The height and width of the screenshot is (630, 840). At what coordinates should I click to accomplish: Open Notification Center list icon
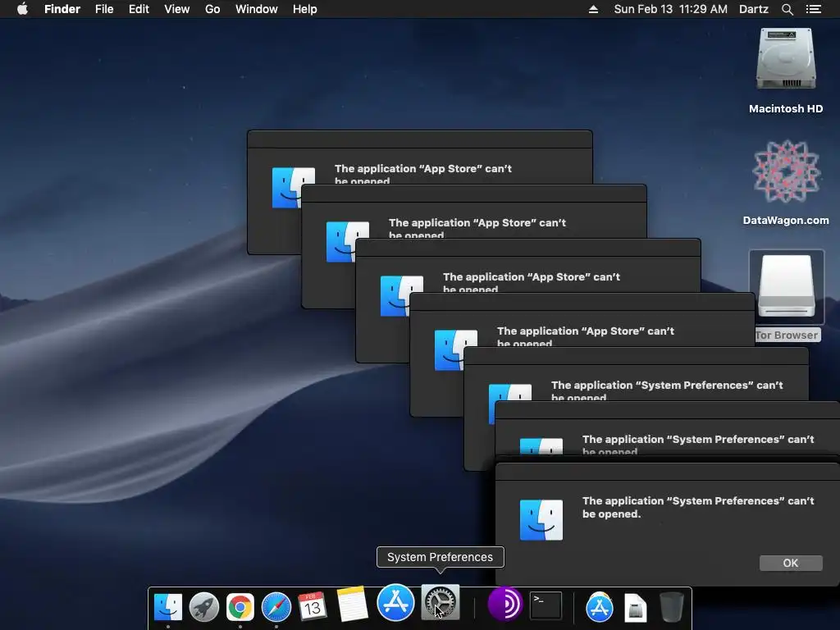pyautogui.click(x=814, y=9)
